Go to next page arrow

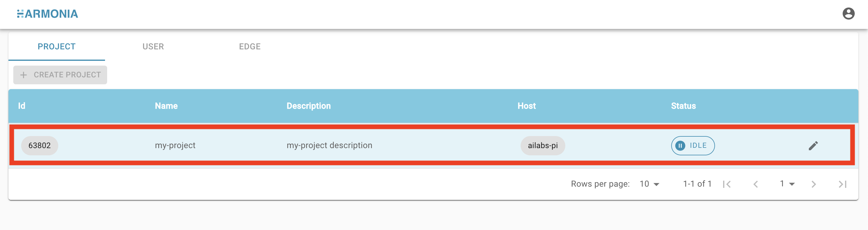click(x=813, y=184)
